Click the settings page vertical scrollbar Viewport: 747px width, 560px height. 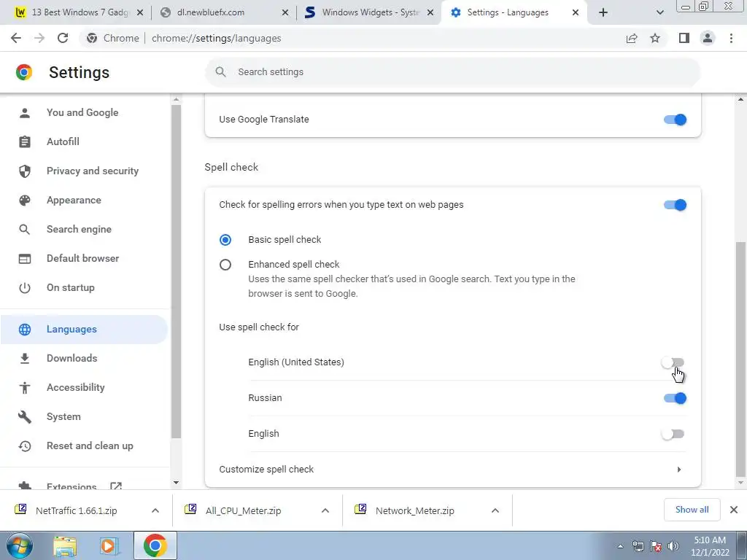pyautogui.click(x=740, y=359)
